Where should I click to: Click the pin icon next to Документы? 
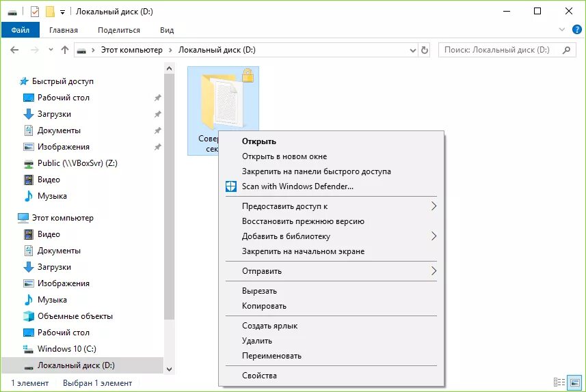pyautogui.click(x=158, y=130)
